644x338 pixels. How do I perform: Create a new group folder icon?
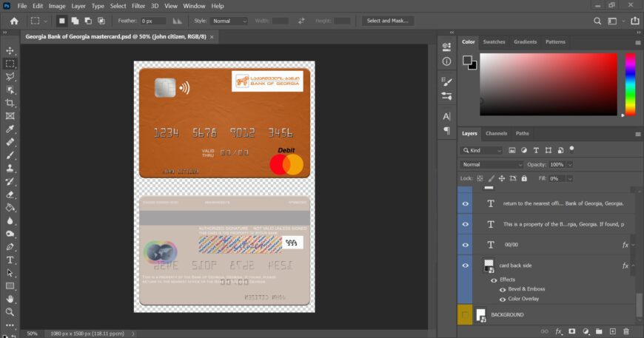pyautogui.click(x=599, y=331)
